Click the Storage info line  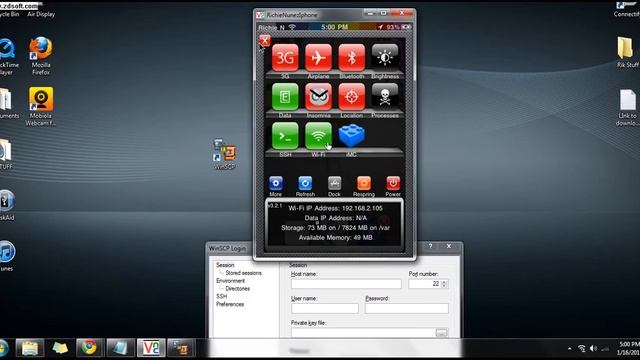[x=336, y=228]
